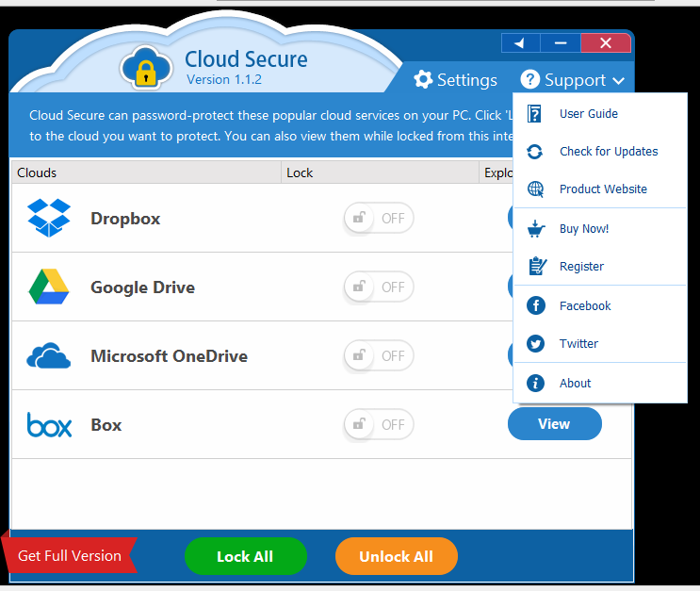The width and height of the screenshot is (700, 591).
Task: Click the Buy Now shopping cart icon
Action: [536, 229]
